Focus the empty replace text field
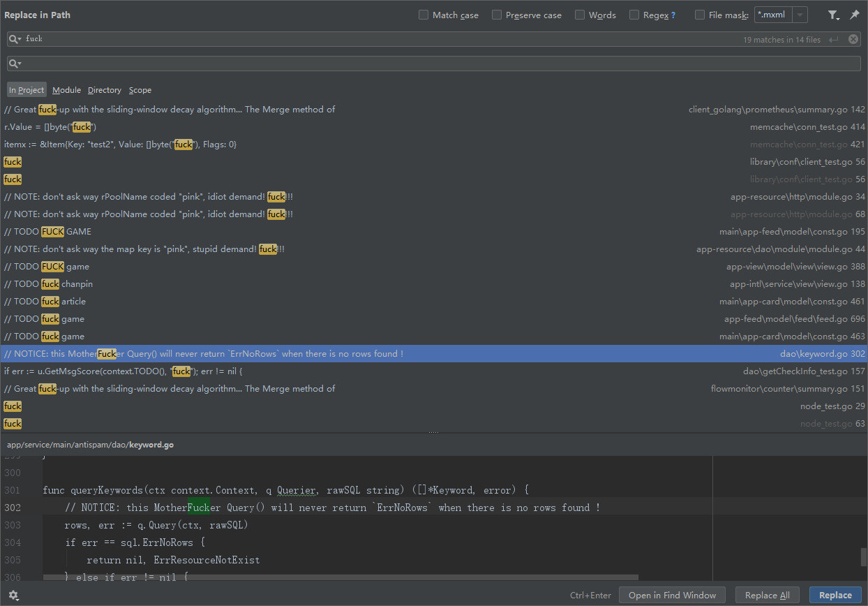Viewport: 868px width, 606px height. click(434, 64)
